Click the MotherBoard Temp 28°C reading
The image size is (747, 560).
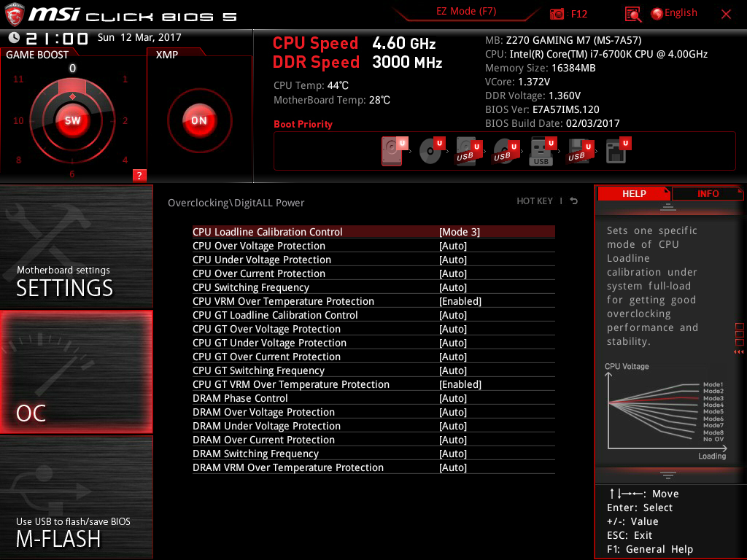(x=332, y=100)
